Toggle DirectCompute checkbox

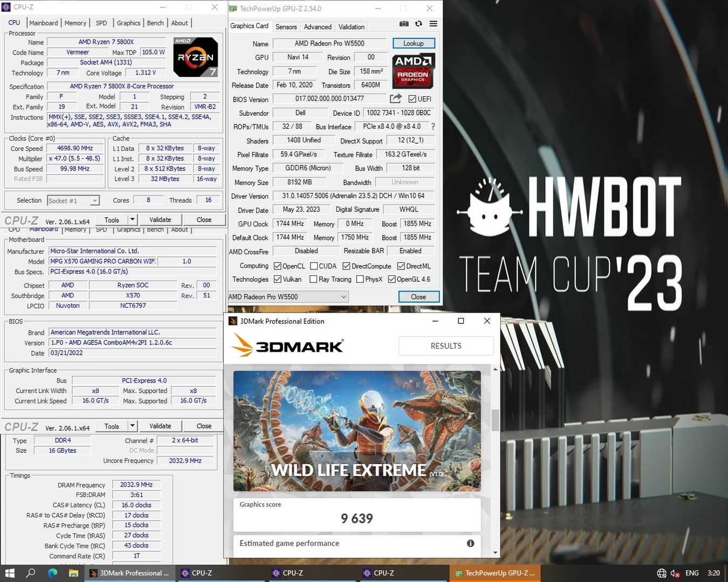pos(346,266)
